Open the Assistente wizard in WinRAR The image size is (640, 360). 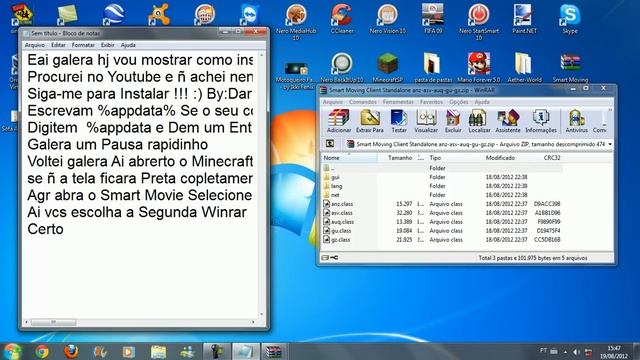[x=508, y=121]
